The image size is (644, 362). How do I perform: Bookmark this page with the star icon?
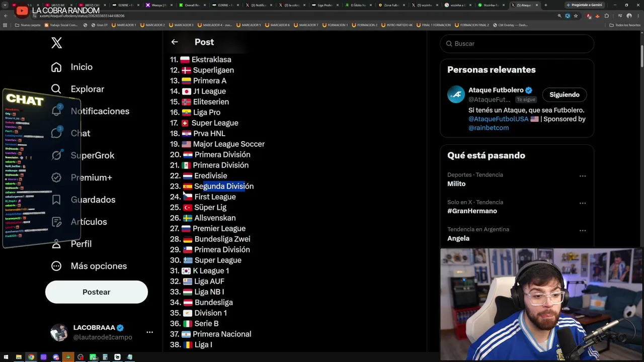click(576, 16)
